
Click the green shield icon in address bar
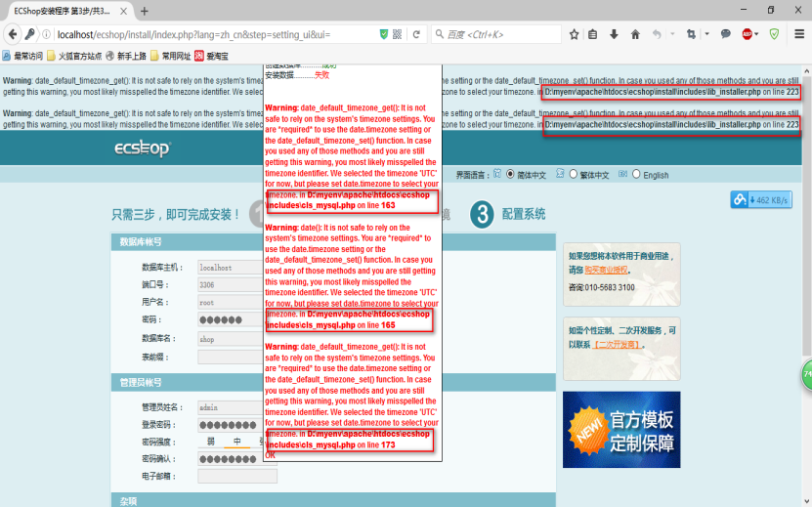384,34
